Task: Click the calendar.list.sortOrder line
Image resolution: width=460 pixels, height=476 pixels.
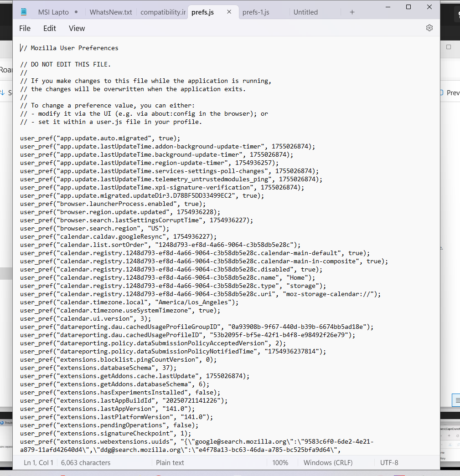Action: tap(160, 245)
